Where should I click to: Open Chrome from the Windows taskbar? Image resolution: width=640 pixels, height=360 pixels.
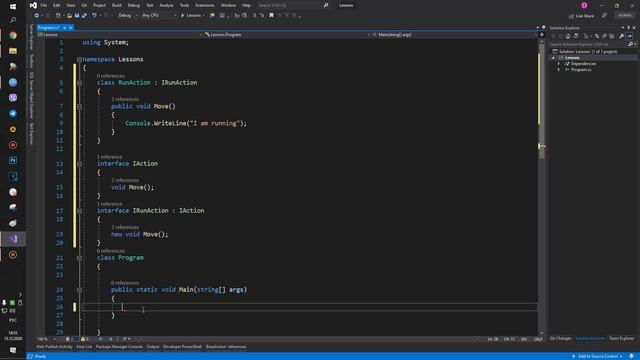point(13,36)
